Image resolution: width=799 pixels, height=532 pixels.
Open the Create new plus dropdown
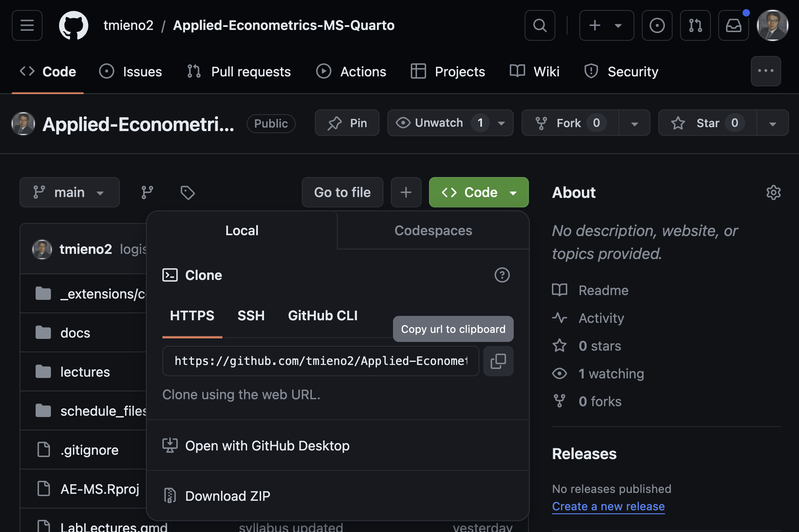pos(606,26)
